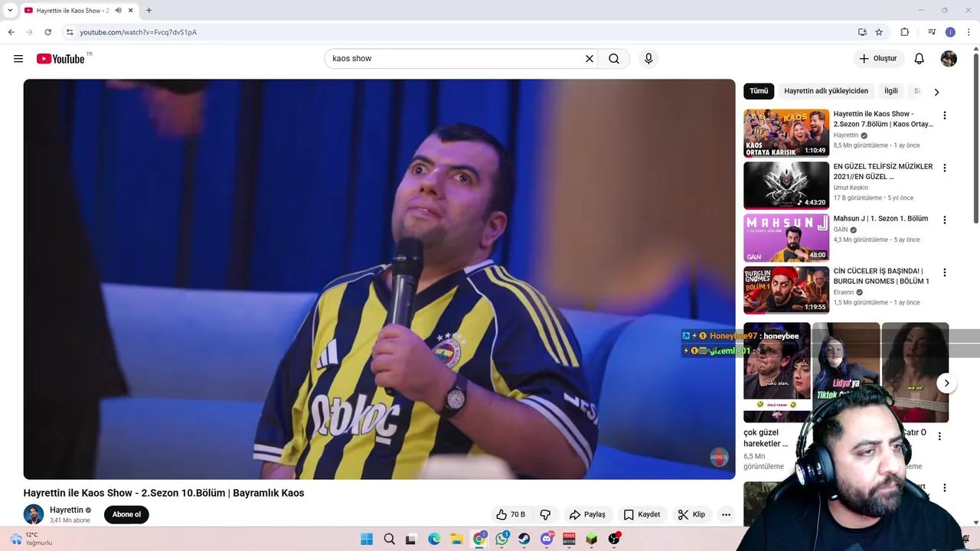Open telifsiz müzikler thumbnail 4:43:20

tap(786, 185)
